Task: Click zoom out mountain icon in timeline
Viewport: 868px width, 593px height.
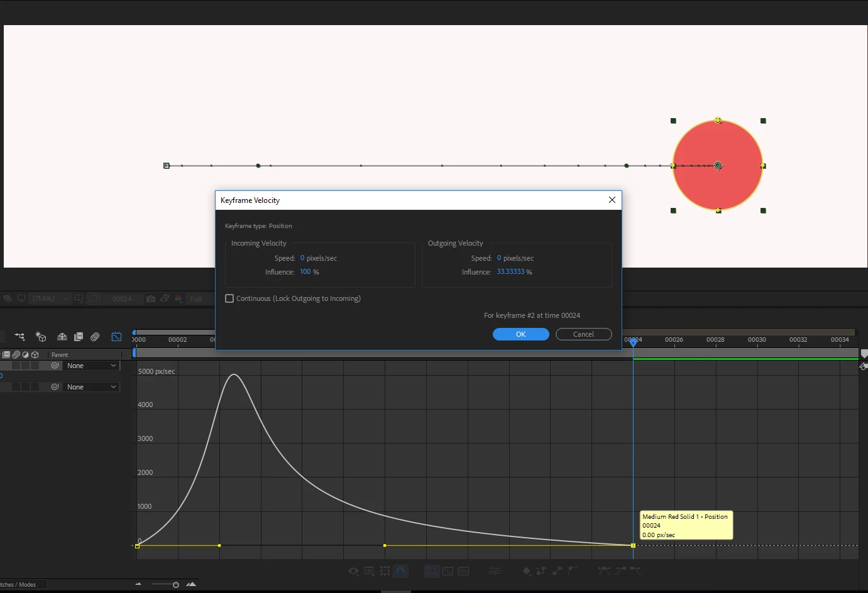Action: pos(138,585)
